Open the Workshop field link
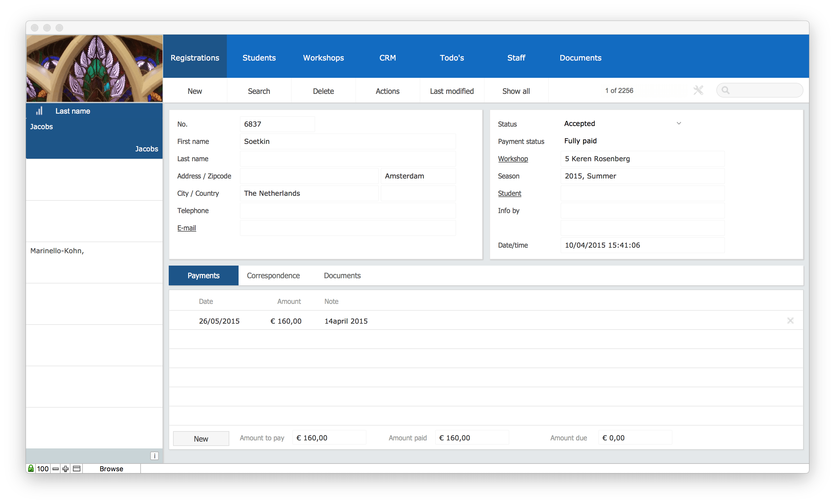Viewport: 835px width, 504px height. tap(513, 158)
